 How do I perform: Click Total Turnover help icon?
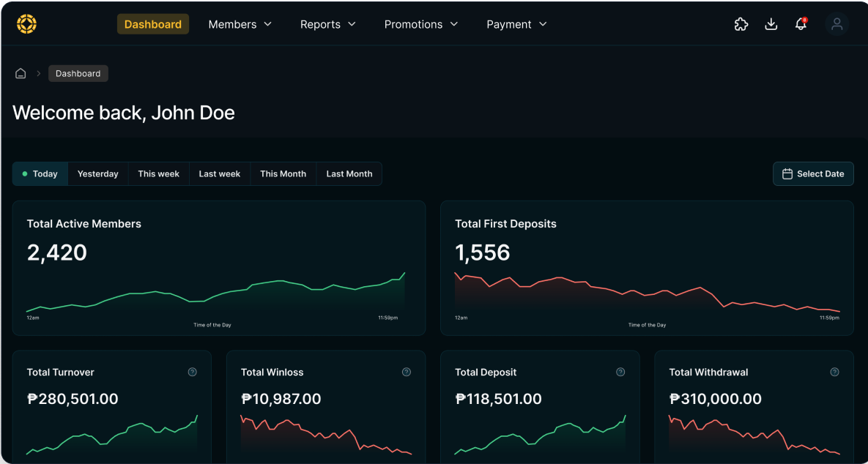(192, 372)
